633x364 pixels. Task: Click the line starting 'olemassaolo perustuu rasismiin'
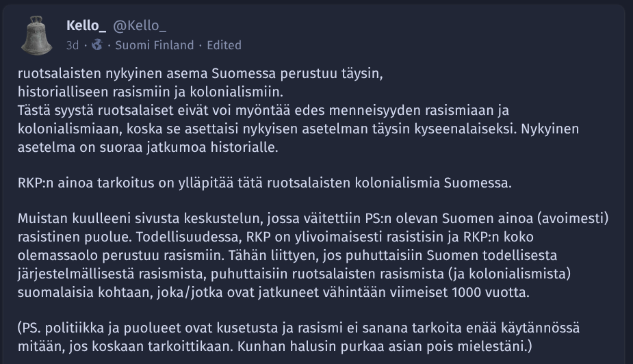tap(287, 255)
